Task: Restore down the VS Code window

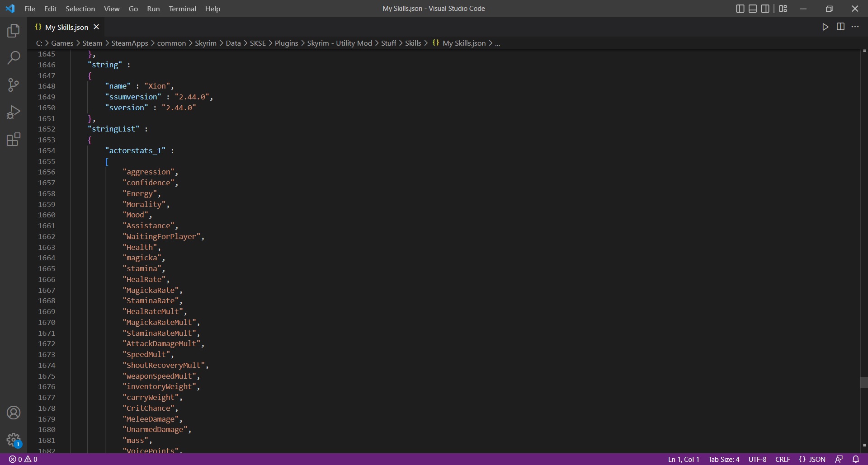Action: point(829,9)
